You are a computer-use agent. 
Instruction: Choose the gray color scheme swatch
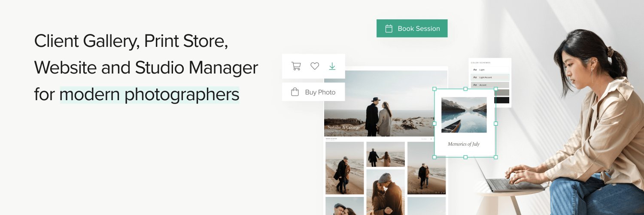pyautogui.click(x=502, y=92)
